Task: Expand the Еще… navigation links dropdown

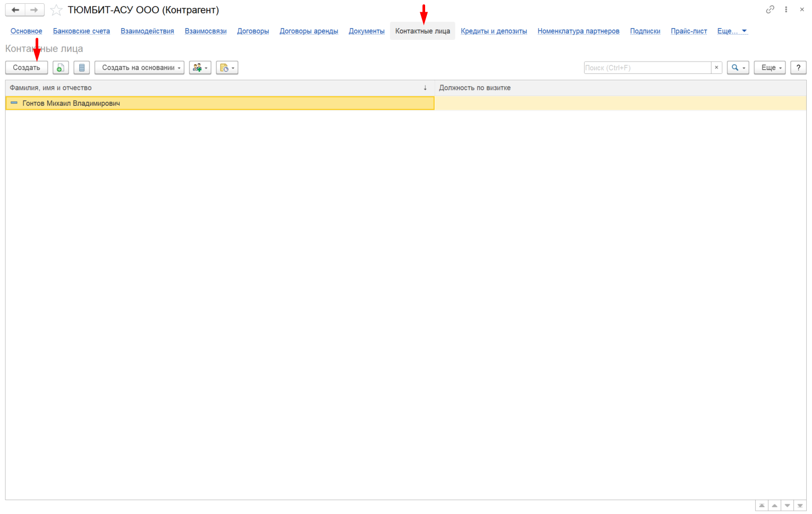Action: 732,31
